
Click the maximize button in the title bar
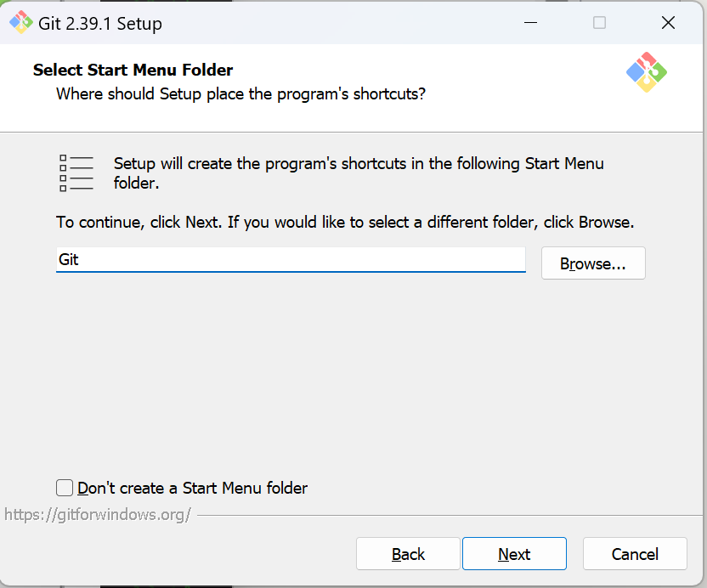click(600, 23)
